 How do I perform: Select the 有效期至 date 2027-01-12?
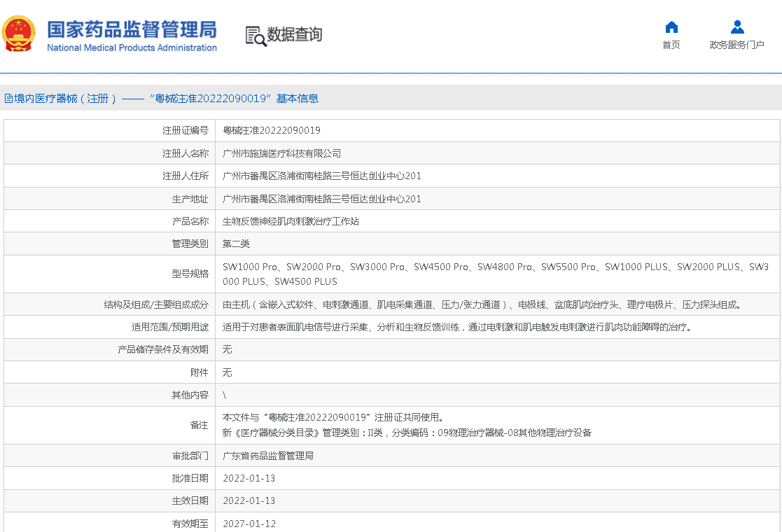(x=249, y=524)
